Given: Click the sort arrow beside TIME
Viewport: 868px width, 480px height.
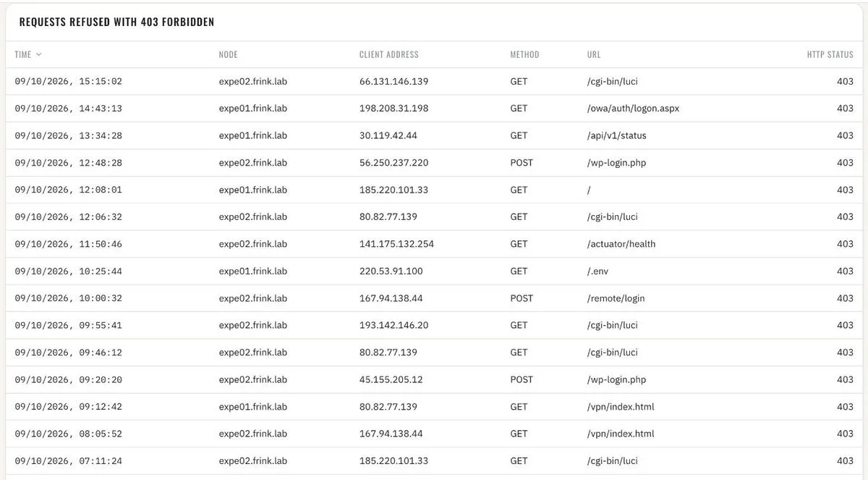Looking at the screenshot, I should 38,54.
